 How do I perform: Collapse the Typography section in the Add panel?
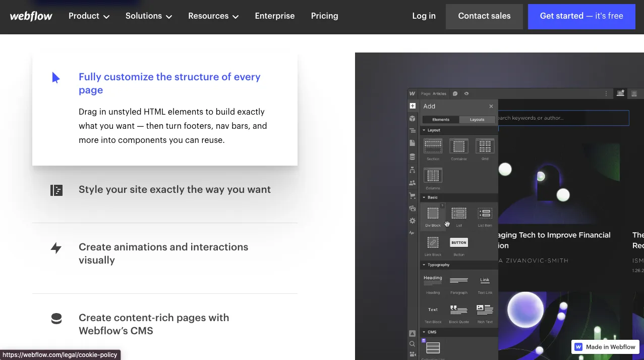(x=459, y=265)
